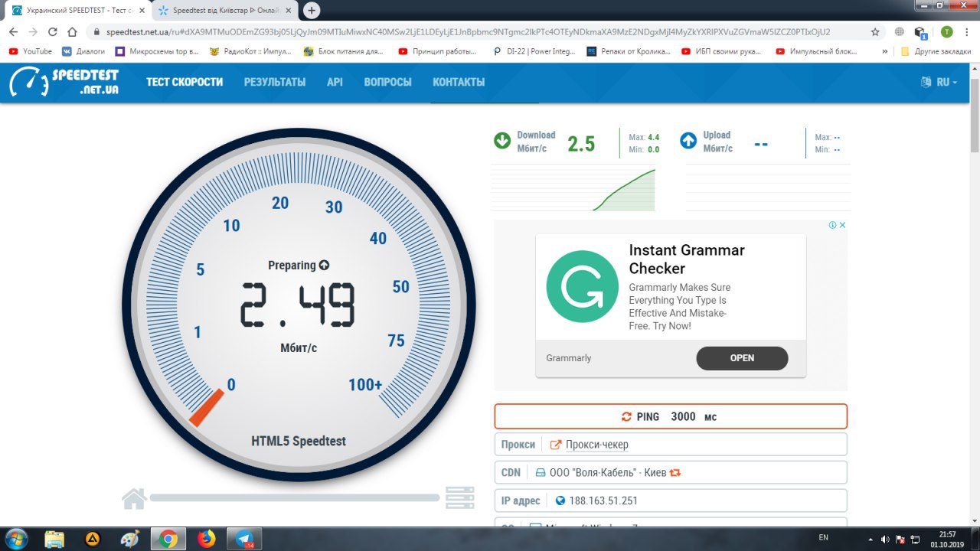Click the green Download arrow icon
This screenshot has width=980, height=551.
[x=502, y=141]
